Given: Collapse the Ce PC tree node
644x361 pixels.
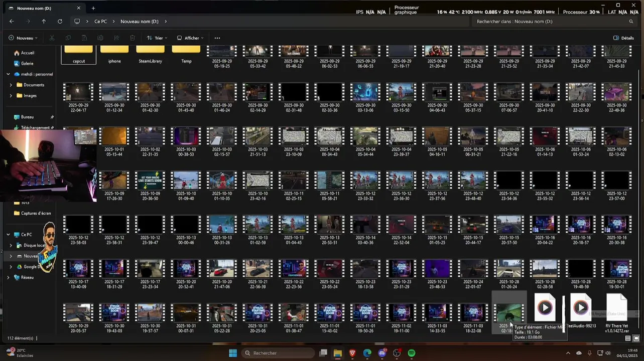Looking at the screenshot, I should pos(8,234).
